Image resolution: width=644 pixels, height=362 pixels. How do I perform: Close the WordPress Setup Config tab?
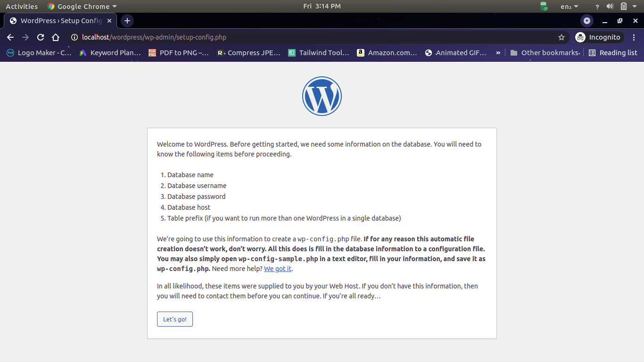(110, 21)
